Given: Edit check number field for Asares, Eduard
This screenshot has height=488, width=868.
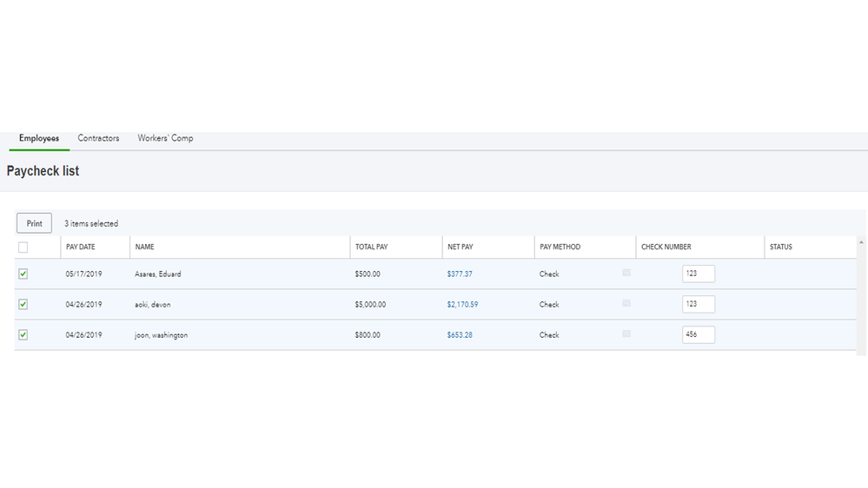Looking at the screenshot, I should click(x=698, y=274).
